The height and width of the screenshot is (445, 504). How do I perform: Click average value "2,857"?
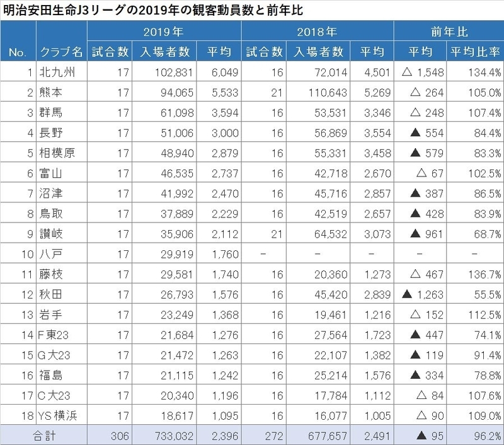(x=377, y=194)
